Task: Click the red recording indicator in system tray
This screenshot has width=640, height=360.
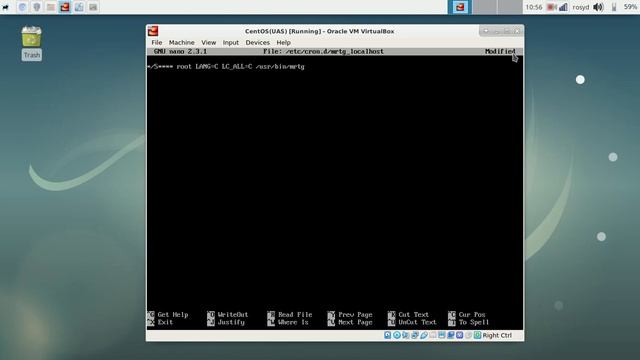Action: click(x=551, y=7)
